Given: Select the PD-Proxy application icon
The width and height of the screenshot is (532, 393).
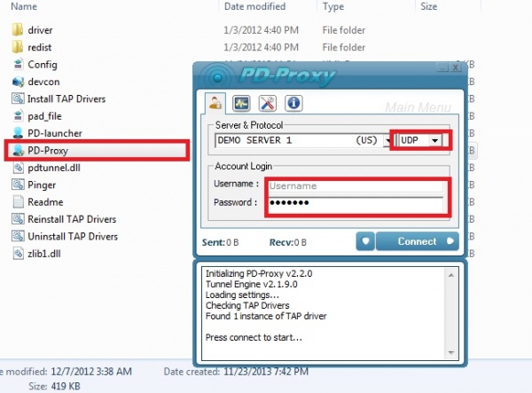Looking at the screenshot, I should (x=18, y=150).
